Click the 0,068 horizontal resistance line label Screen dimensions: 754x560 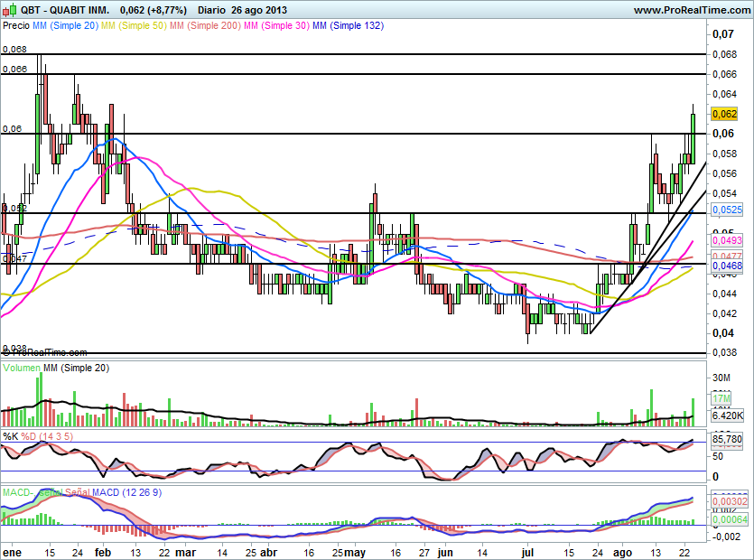pyautogui.click(x=14, y=49)
